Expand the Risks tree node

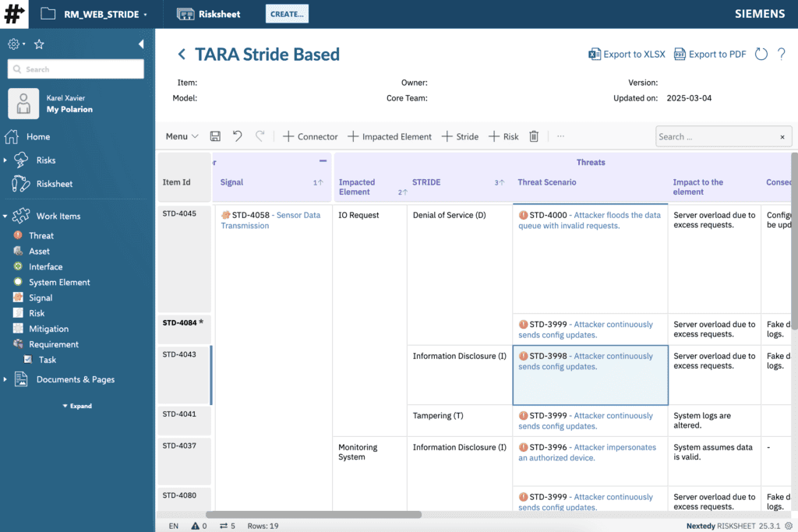point(5,160)
